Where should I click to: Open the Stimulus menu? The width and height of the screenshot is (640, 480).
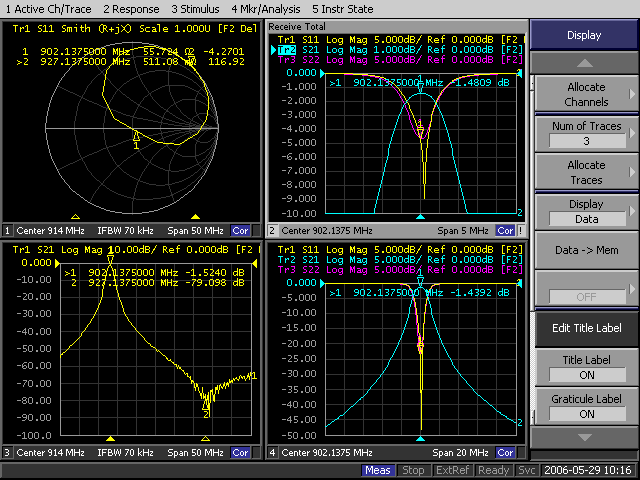tap(195, 9)
